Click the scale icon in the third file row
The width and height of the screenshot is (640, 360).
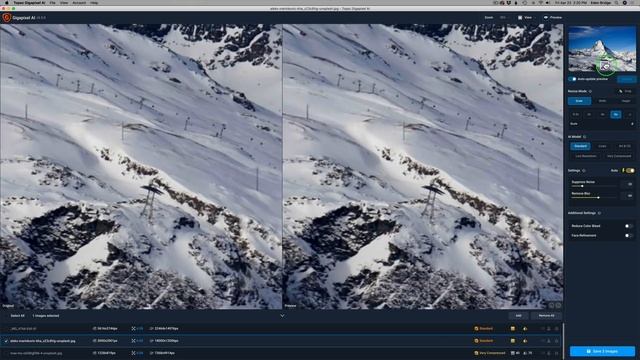click(133, 353)
